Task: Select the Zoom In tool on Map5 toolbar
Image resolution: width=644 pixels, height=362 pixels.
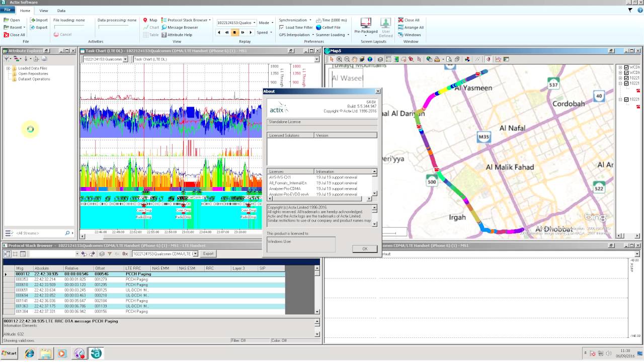Action: pos(340,59)
